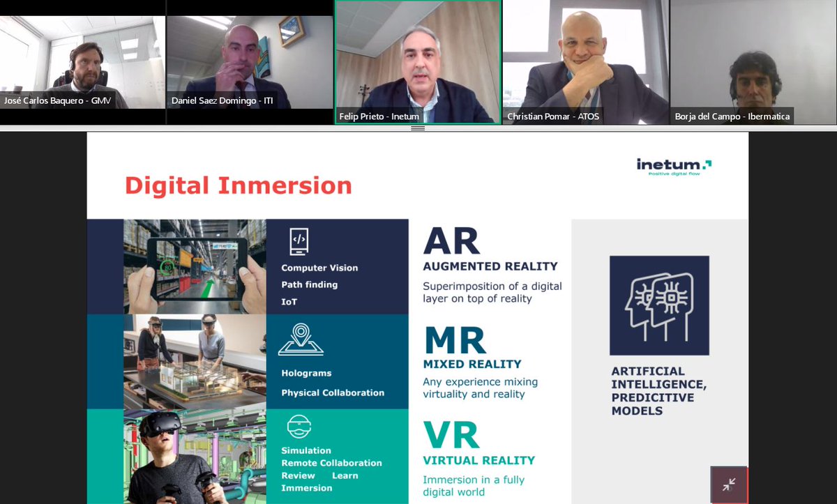Select Daniel Saez Domingo - ITI video tile

click(250, 62)
